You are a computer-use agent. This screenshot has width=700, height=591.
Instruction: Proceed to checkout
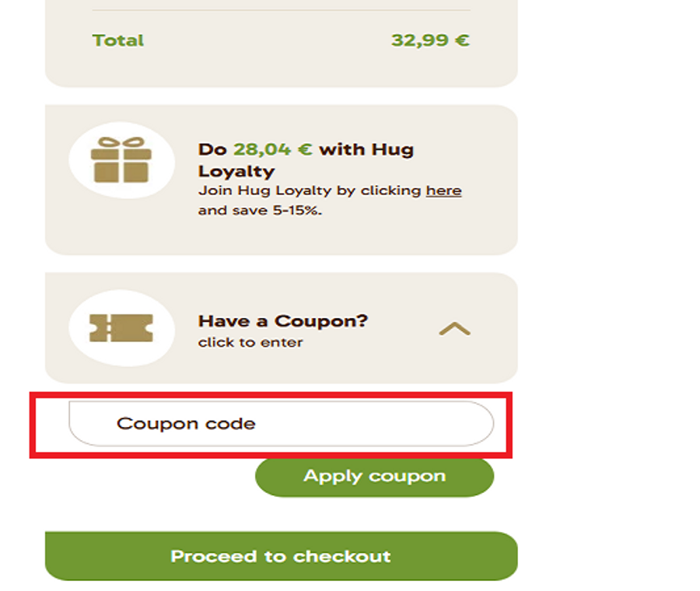281,556
